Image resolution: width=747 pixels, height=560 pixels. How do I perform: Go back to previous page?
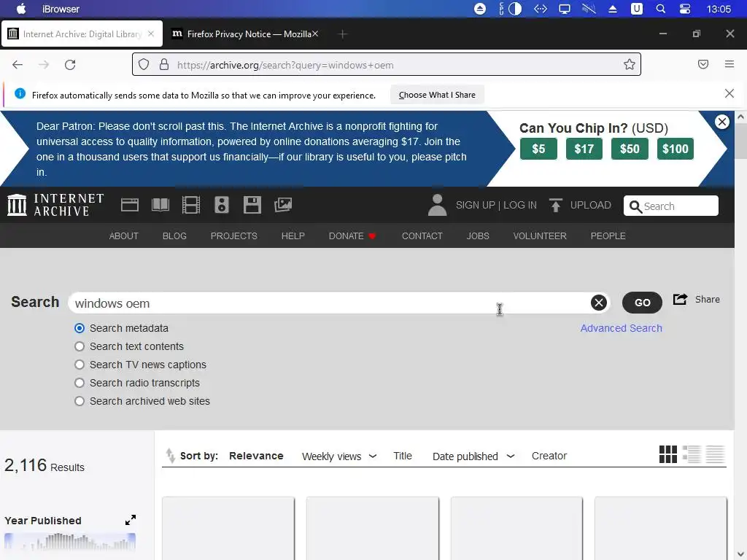coord(18,65)
